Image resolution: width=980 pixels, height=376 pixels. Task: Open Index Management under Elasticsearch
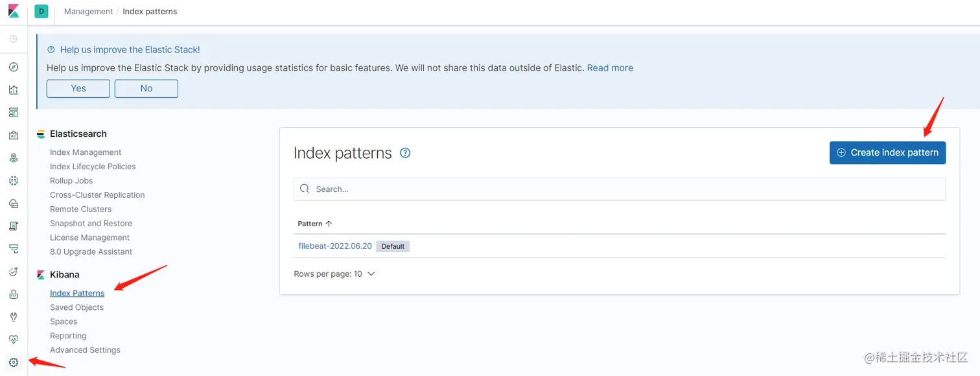pyautogui.click(x=86, y=152)
